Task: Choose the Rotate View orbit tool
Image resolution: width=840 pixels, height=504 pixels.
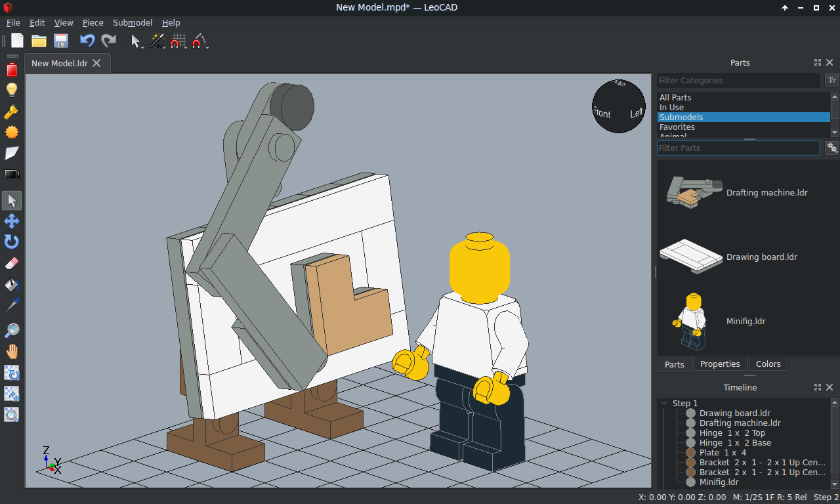Action: pos(12,373)
